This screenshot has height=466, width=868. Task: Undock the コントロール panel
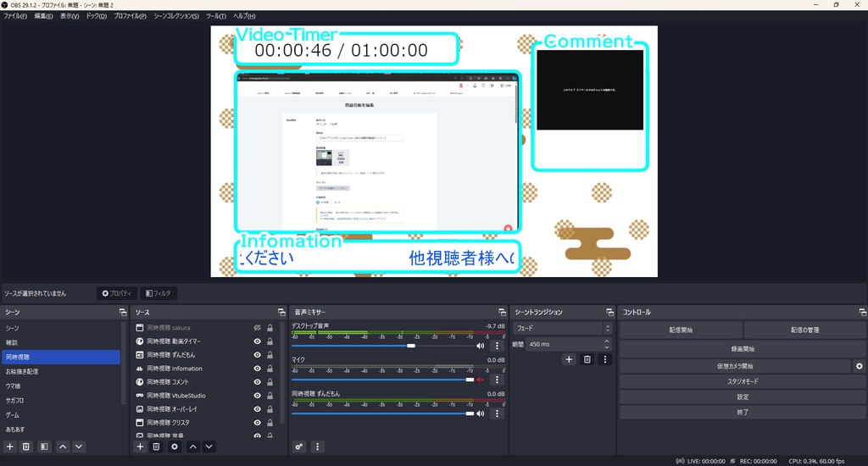(x=862, y=312)
